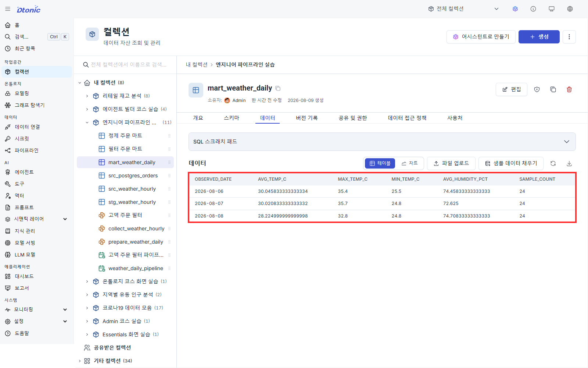Switch data view to 차트
This screenshot has height=368, width=588.
coord(409,163)
